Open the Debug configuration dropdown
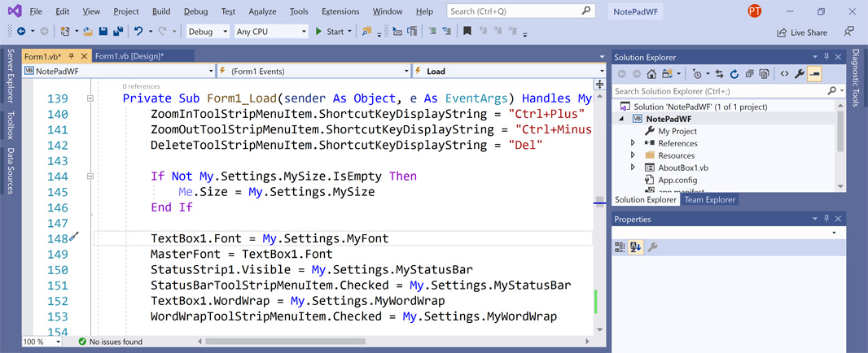This screenshot has width=868, height=353. [x=208, y=32]
